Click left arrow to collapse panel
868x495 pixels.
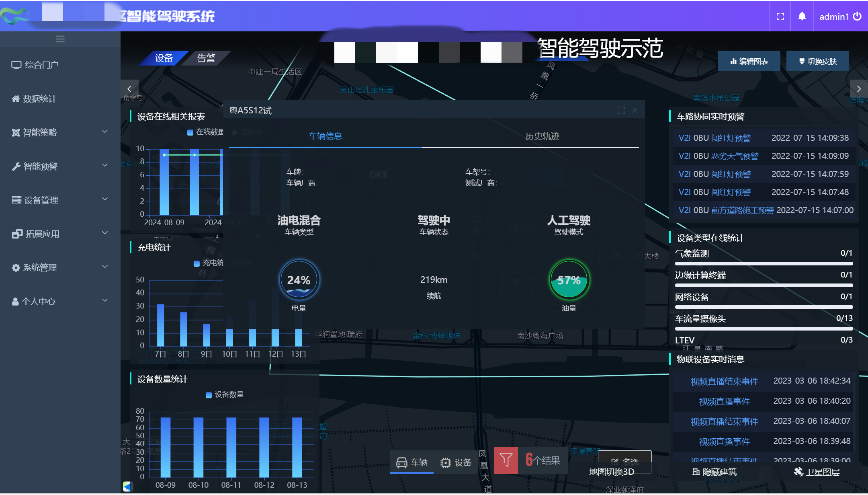click(129, 88)
